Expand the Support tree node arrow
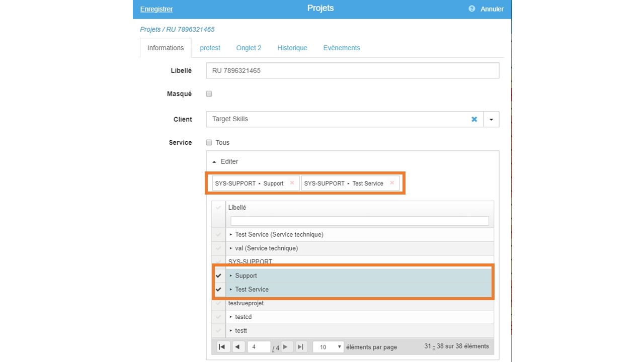 231,276
